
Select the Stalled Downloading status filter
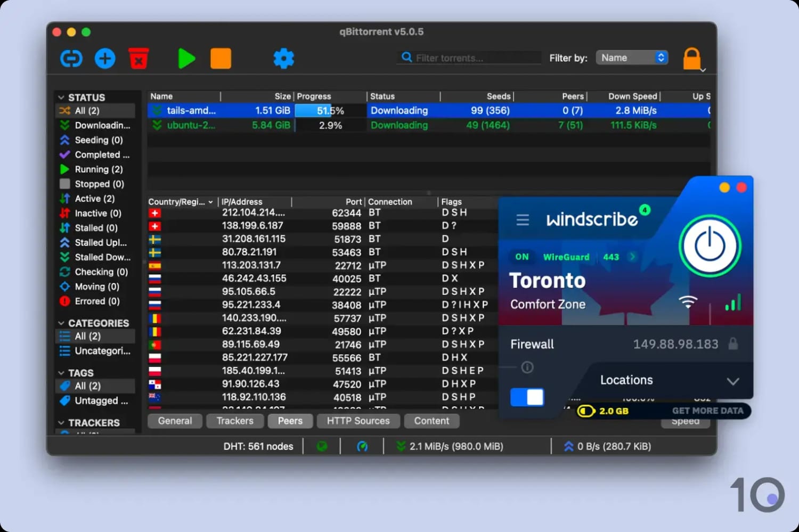point(95,257)
